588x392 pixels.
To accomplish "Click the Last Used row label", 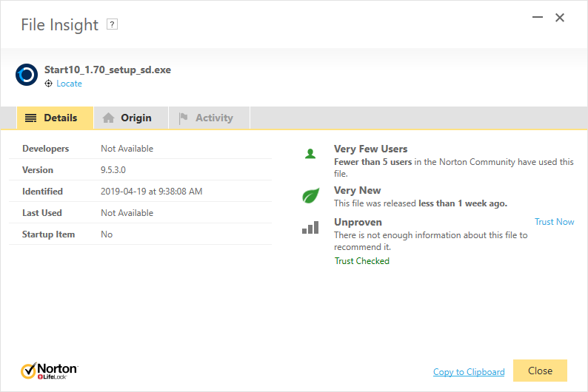I will [x=42, y=213].
